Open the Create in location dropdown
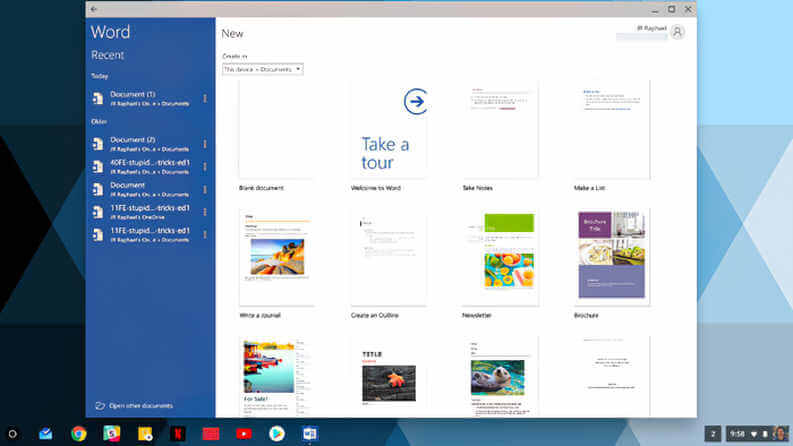The image size is (793, 446). (x=262, y=69)
